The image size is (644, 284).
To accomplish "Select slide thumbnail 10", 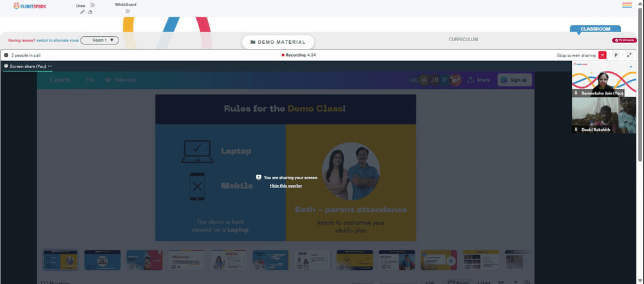I will click(x=439, y=260).
